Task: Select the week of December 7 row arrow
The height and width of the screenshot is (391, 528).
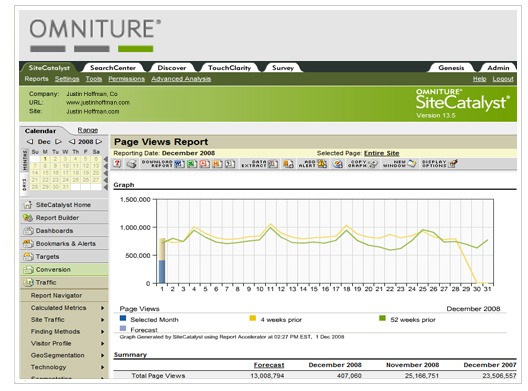Action: point(105,166)
